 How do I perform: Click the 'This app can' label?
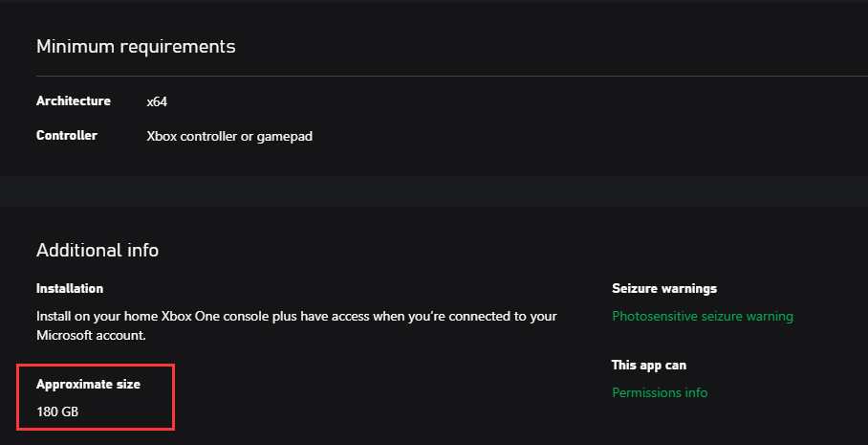(649, 365)
